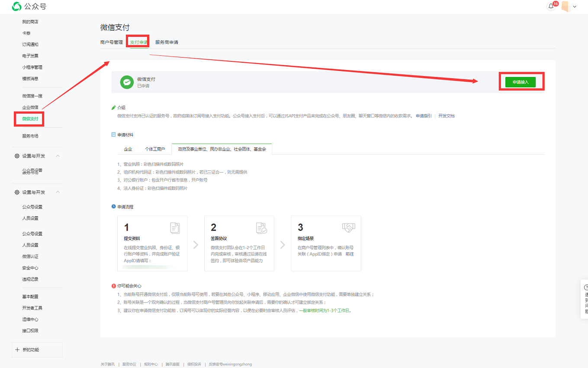Click the pencil icon beside 介绍
588x368 pixels.
point(114,107)
